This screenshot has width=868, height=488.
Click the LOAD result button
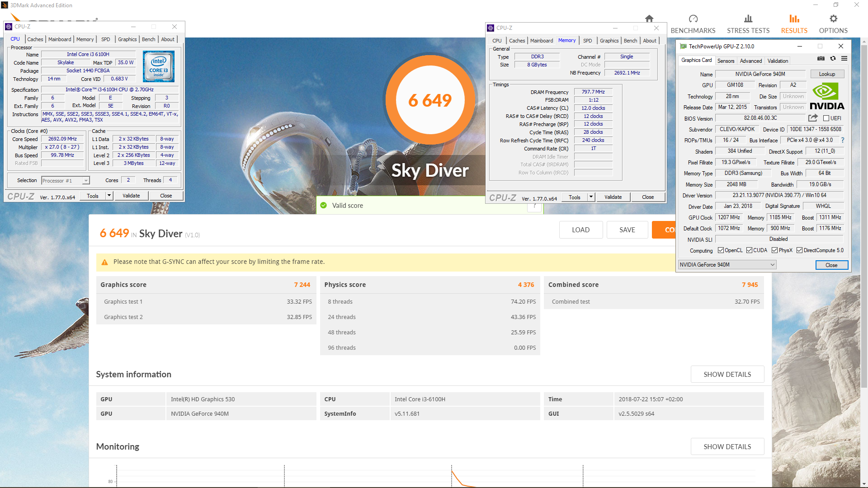(x=580, y=230)
